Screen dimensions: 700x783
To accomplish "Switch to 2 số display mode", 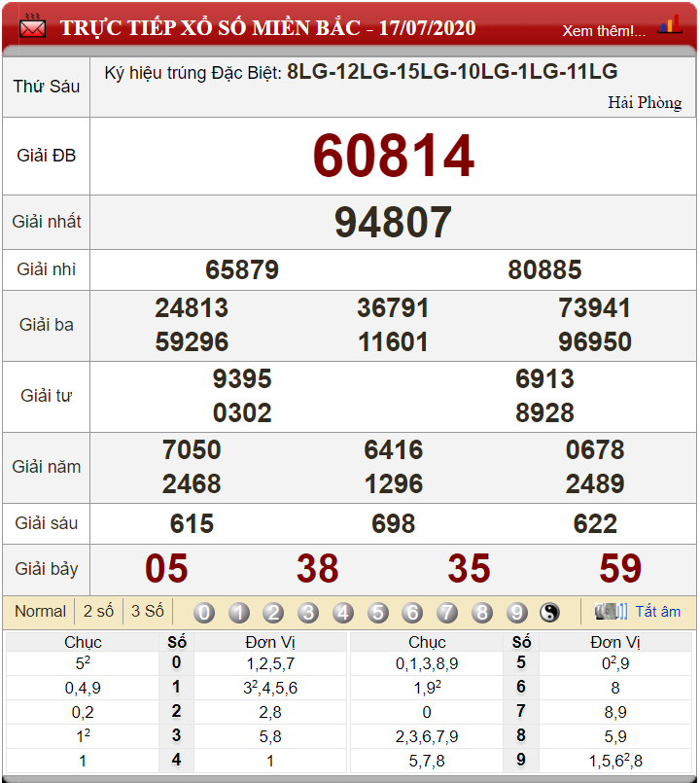I will tap(98, 611).
